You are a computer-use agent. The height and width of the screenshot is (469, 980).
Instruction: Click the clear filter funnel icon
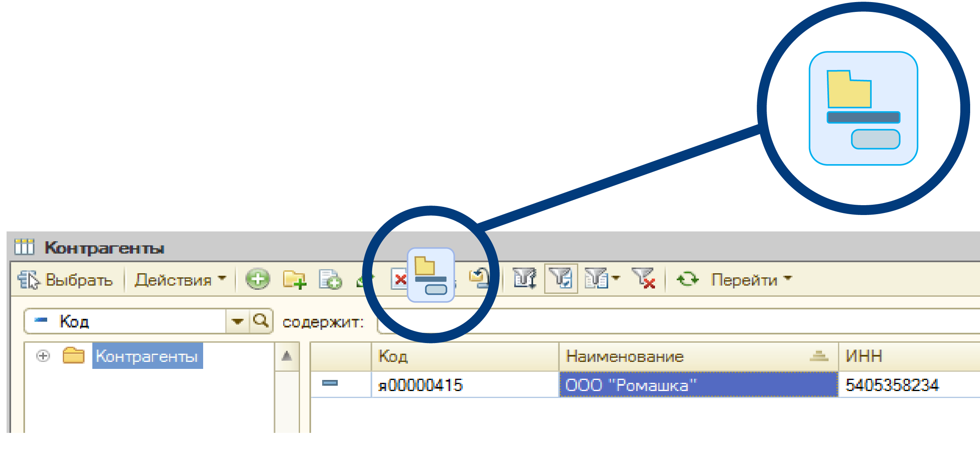click(x=643, y=279)
